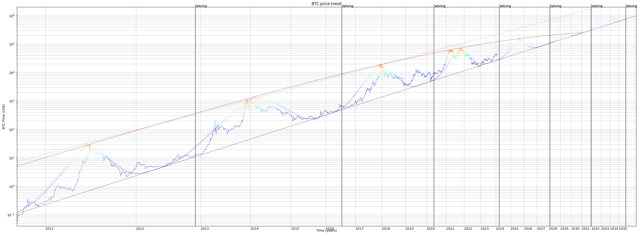This screenshot has height=236, width=644.
Task: Select the 2027 x-axis tick label
Action: point(541,229)
